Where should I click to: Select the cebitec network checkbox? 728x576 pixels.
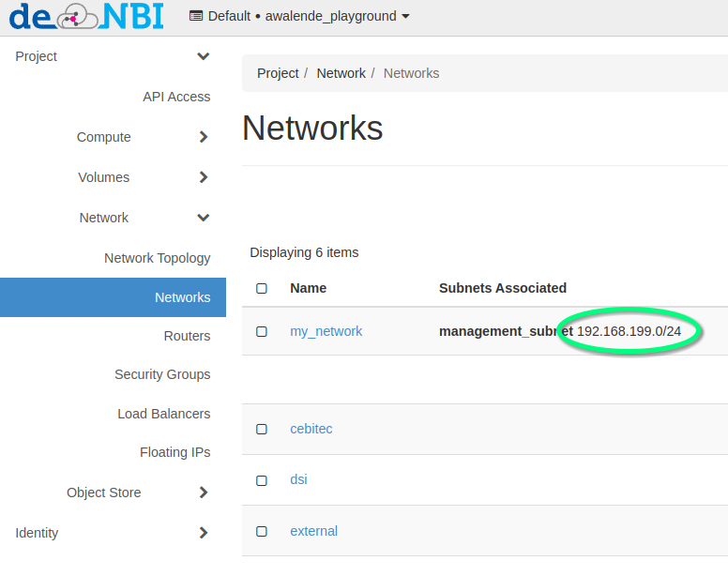262,429
